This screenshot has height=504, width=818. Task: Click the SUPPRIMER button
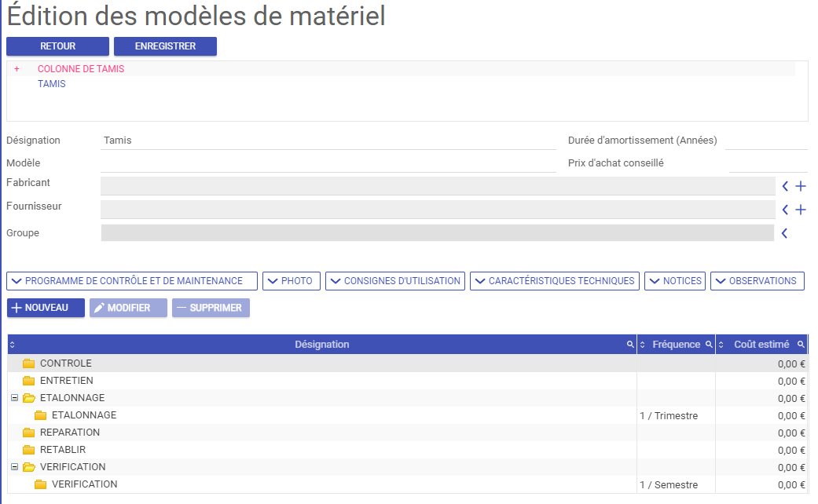[x=211, y=308]
